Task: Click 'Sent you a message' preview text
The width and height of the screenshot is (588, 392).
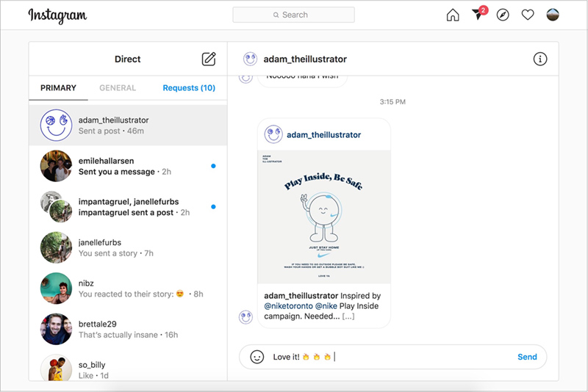Action: click(117, 172)
